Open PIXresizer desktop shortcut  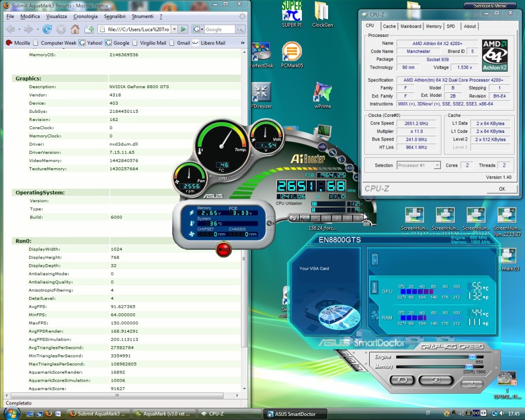[x=261, y=96]
